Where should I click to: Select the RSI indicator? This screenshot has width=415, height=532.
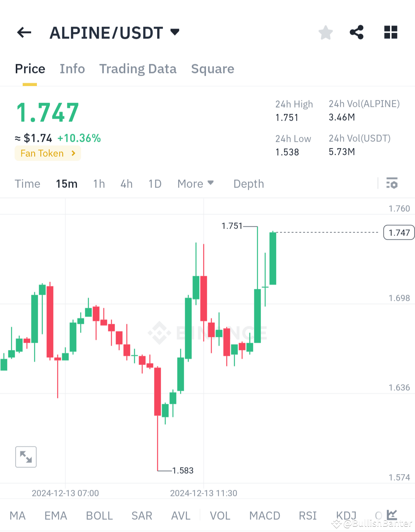coord(307,515)
